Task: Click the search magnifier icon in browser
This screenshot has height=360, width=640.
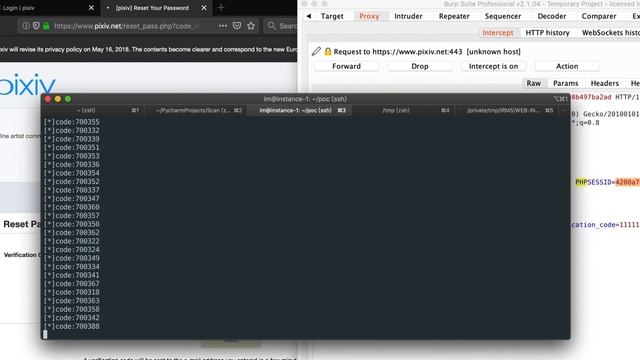Action: pyautogui.click(x=271, y=26)
